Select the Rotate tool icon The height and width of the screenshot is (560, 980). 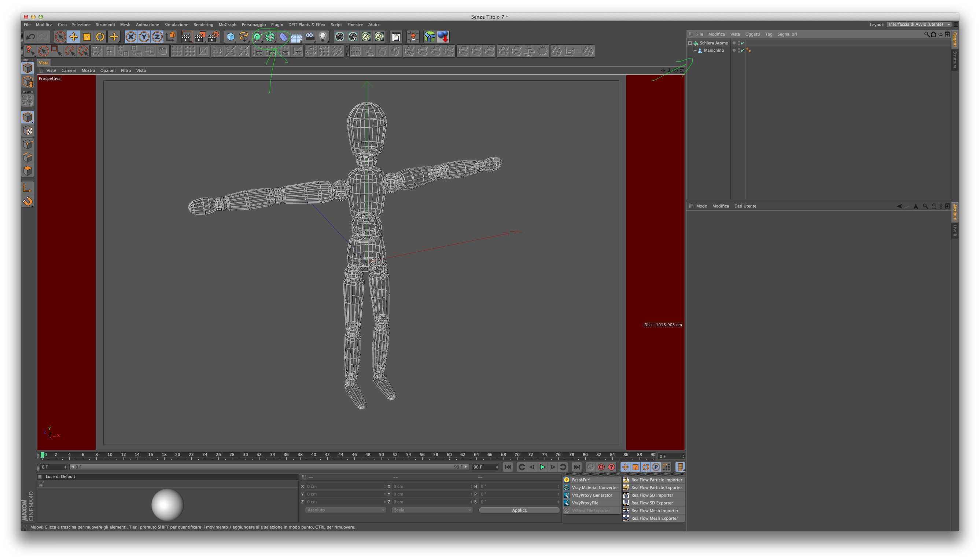[100, 37]
